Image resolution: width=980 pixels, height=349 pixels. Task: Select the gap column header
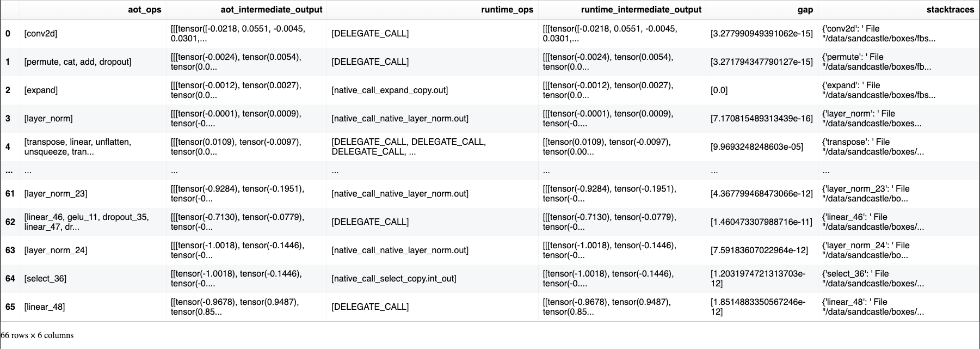tap(805, 10)
